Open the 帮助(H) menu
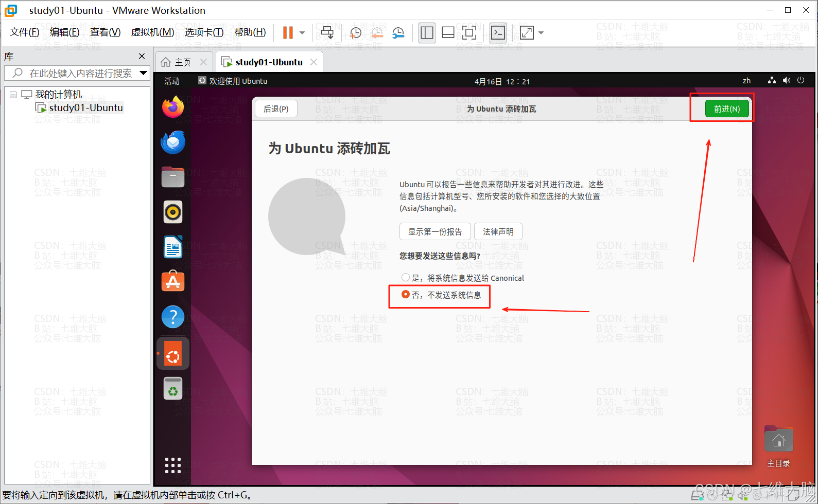Image resolution: width=818 pixels, height=504 pixels. point(250,32)
